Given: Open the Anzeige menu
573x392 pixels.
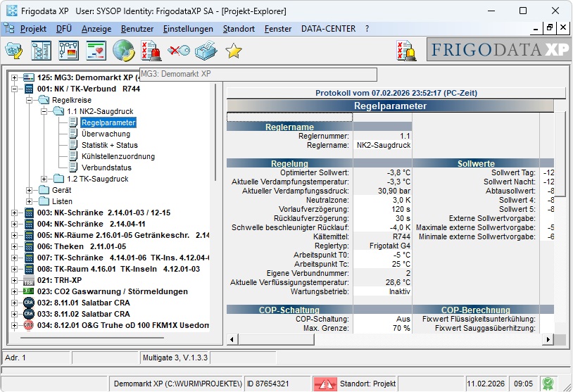Looking at the screenshot, I should click(x=96, y=29).
